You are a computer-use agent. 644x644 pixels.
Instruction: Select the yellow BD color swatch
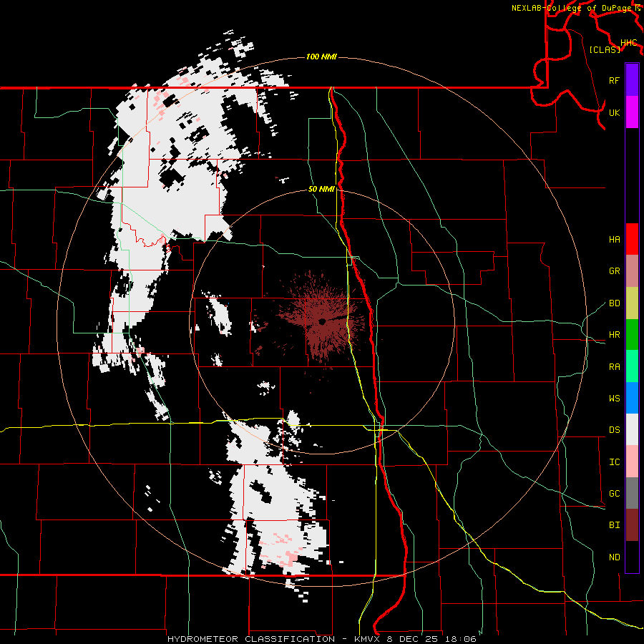(632, 303)
